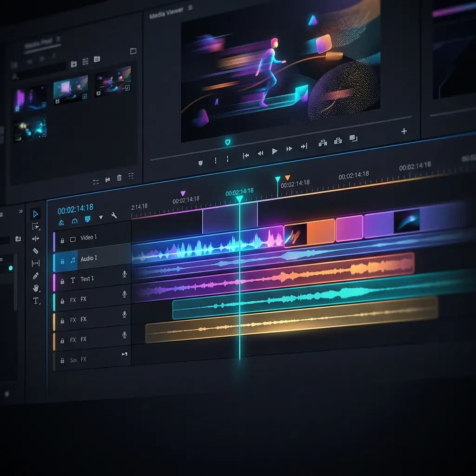Click the list options icon beside trash

coord(131,176)
